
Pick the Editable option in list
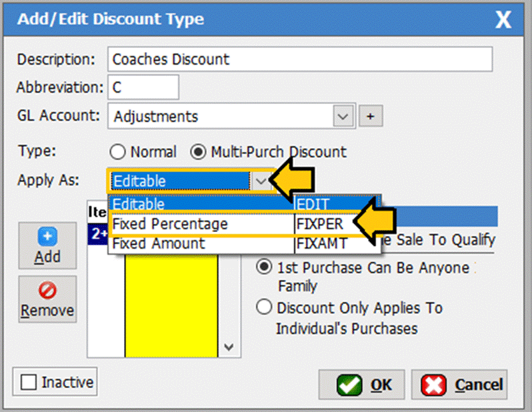coord(200,204)
